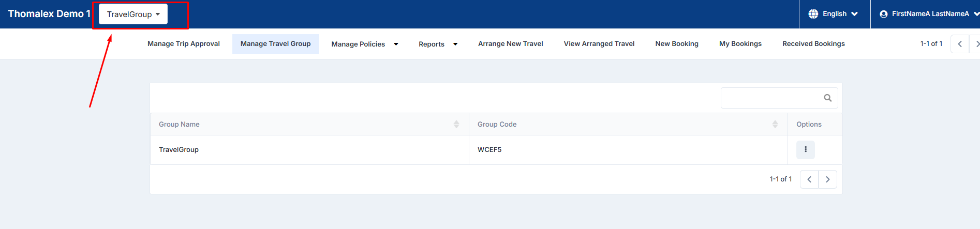Expand the Reports menu
The width and height of the screenshot is (980, 229).
coord(438,44)
